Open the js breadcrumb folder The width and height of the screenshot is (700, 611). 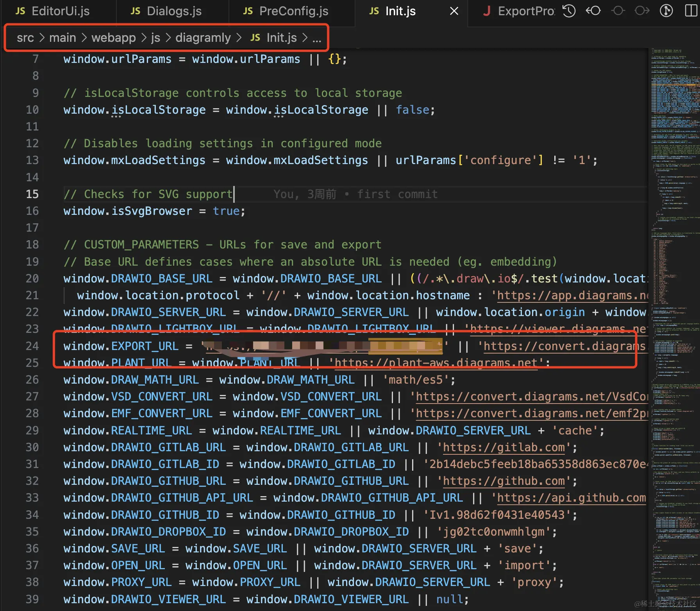[155, 38]
